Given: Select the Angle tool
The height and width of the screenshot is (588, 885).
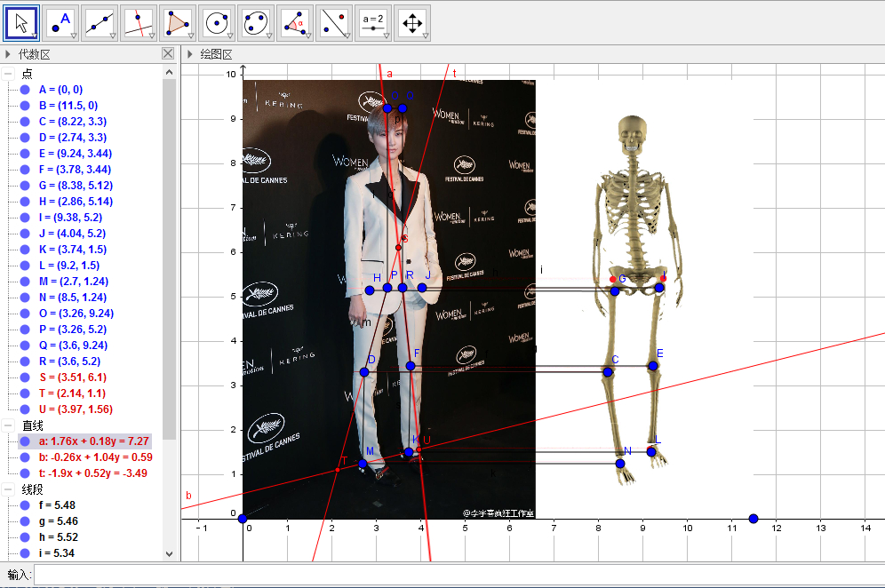Looking at the screenshot, I should 295,23.
